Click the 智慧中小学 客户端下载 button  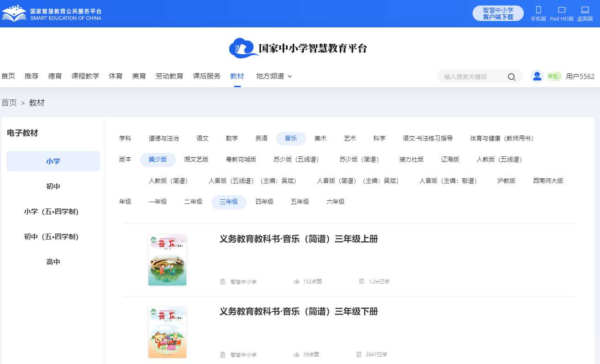point(498,13)
